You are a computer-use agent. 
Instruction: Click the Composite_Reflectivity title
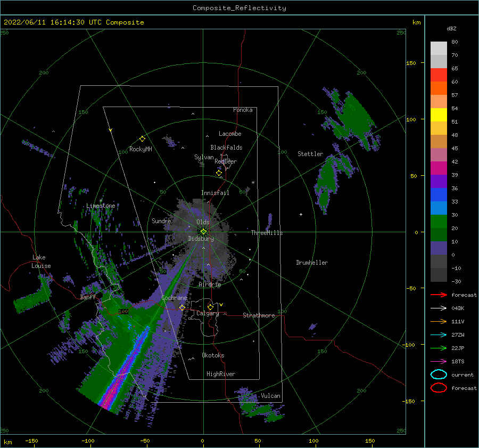click(240, 8)
